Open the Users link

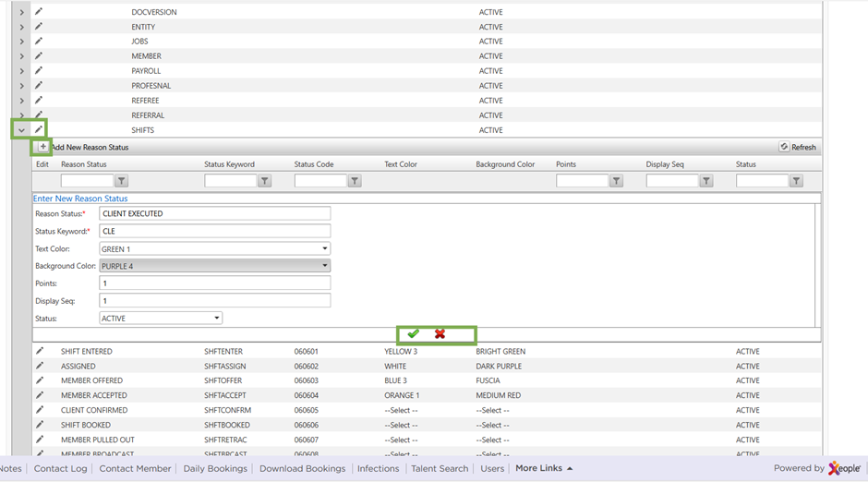tap(492, 468)
